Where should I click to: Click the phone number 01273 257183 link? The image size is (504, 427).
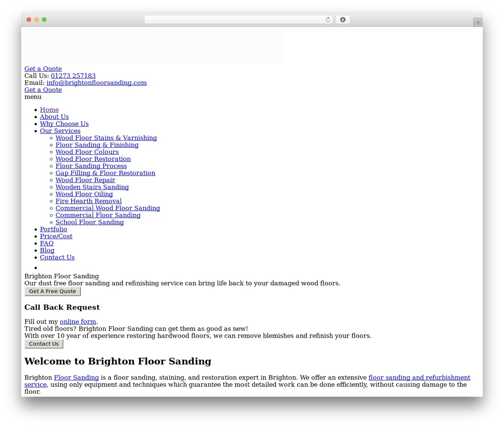(x=73, y=76)
